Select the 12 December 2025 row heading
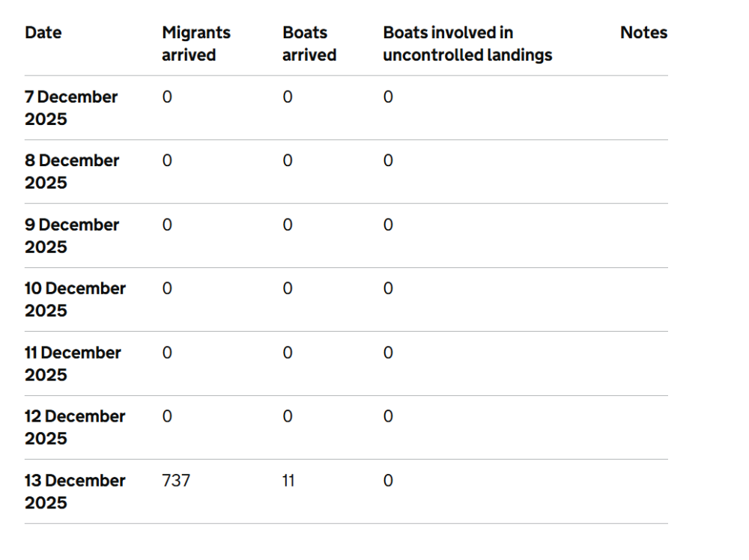Viewport: 749px width, 560px height. (75, 427)
